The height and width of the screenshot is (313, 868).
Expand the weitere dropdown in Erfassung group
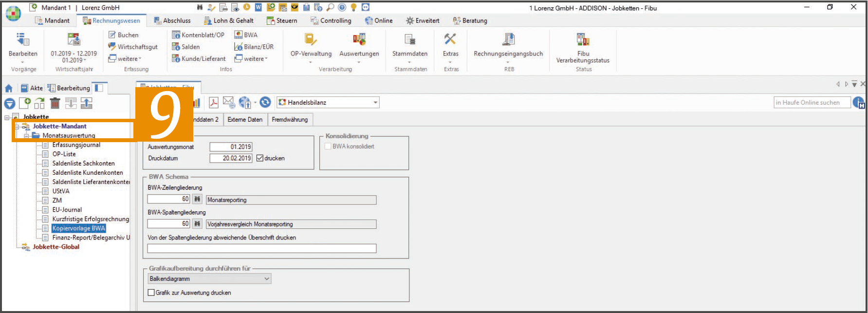tap(125, 59)
